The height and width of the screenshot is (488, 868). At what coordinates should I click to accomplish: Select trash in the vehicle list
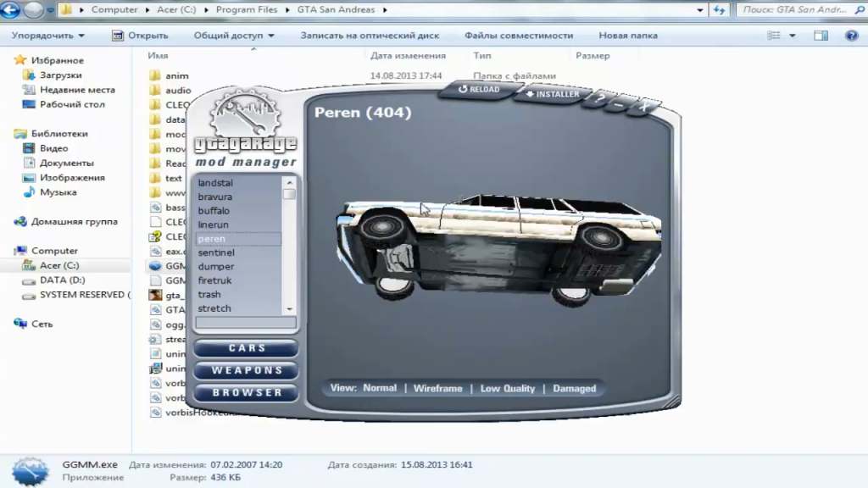tap(238, 294)
